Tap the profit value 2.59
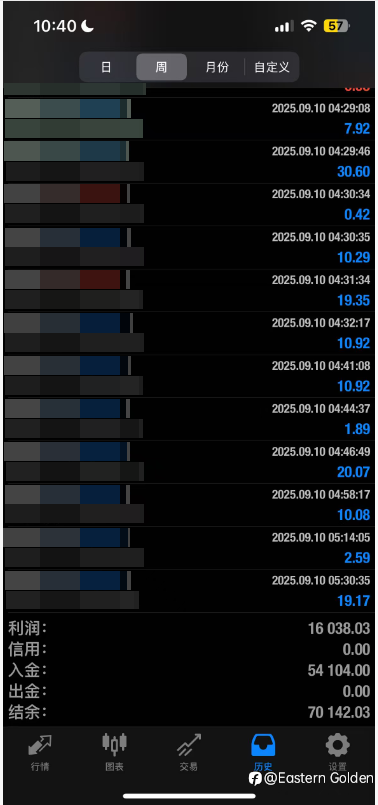 357,558
